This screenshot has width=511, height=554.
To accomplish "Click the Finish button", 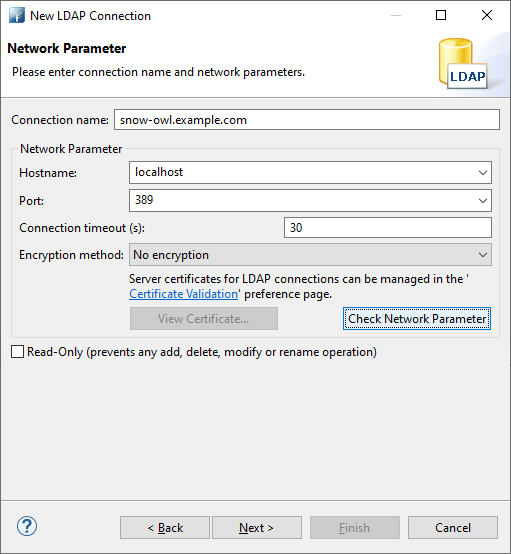I will pyautogui.click(x=355, y=528).
